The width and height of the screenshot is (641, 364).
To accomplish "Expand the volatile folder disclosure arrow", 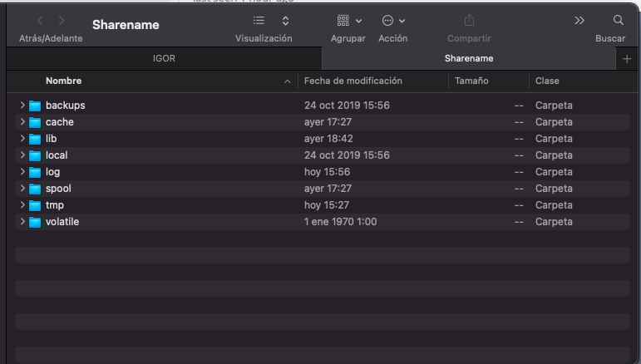I will tap(22, 222).
